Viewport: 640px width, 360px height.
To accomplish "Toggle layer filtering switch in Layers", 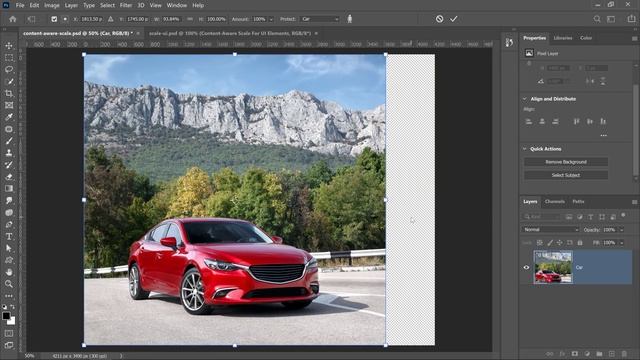I will point(623,215).
